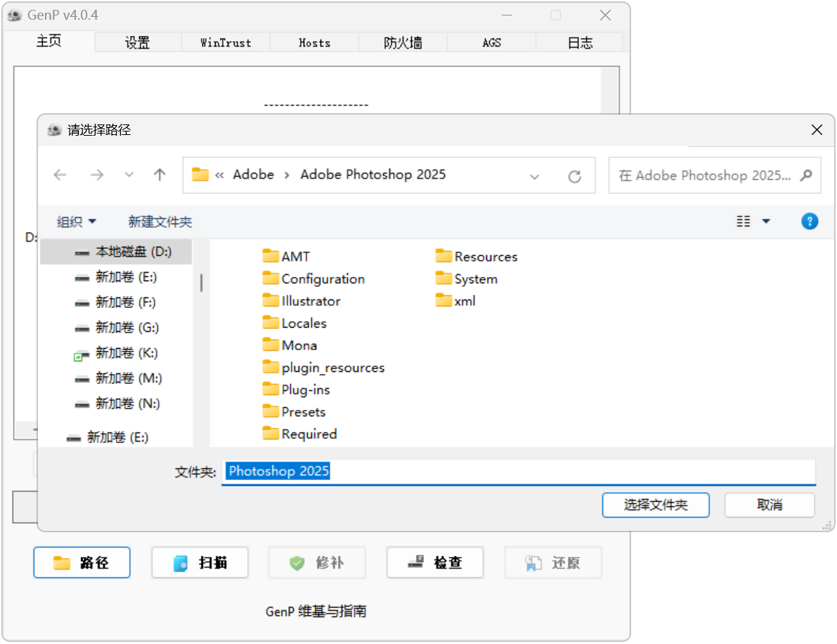
Task: Select the Required folder
Action: coord(300,434)
